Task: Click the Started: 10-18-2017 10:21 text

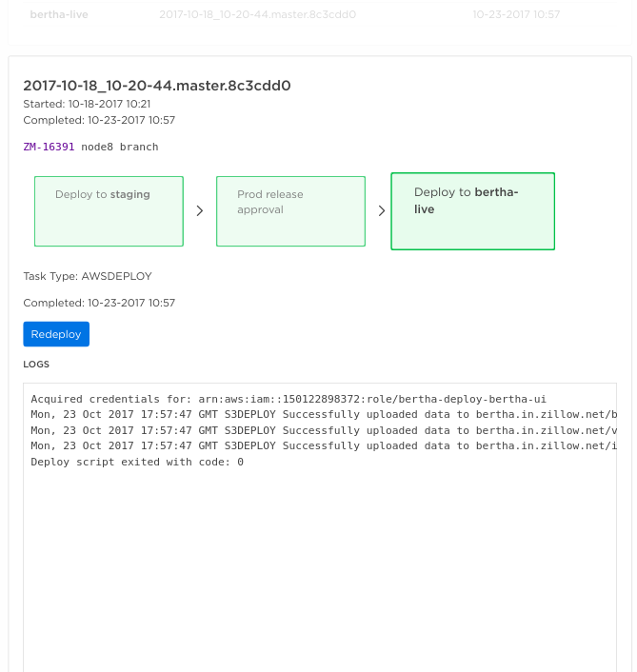Action: click(x=87, y=104)
